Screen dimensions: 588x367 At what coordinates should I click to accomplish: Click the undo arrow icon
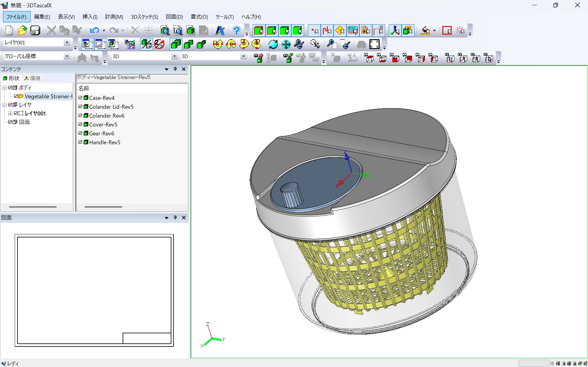(94, 30)
